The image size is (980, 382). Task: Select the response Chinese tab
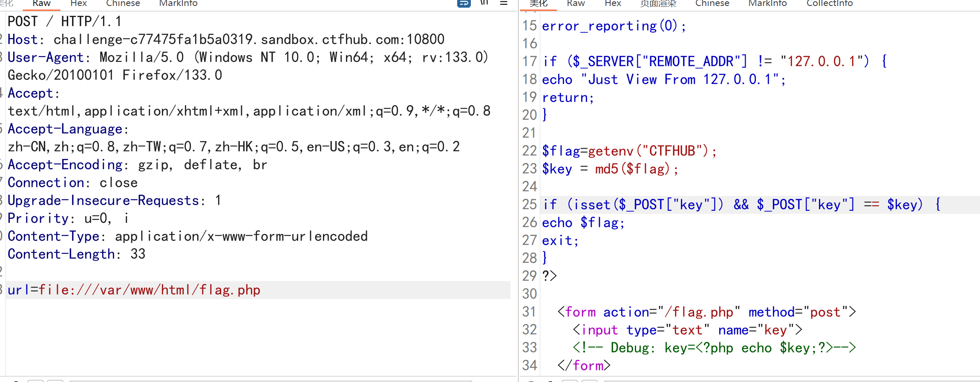point(712,3)
